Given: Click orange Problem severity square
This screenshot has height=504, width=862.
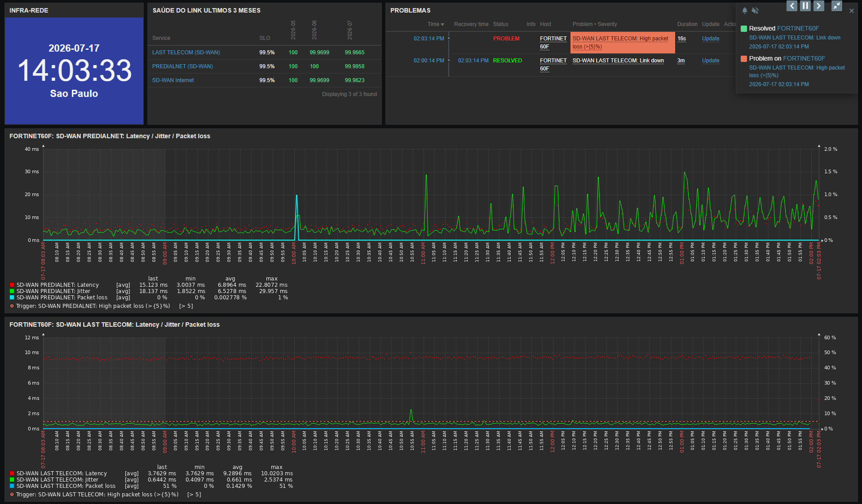Looking at the screenshot, I should click(x=744, y=59).
